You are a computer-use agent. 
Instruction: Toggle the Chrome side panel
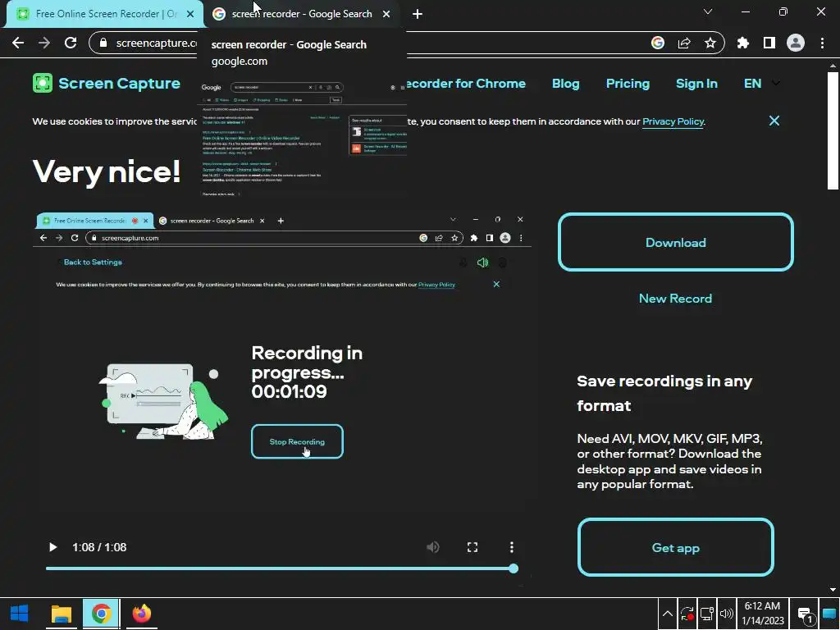769,43
